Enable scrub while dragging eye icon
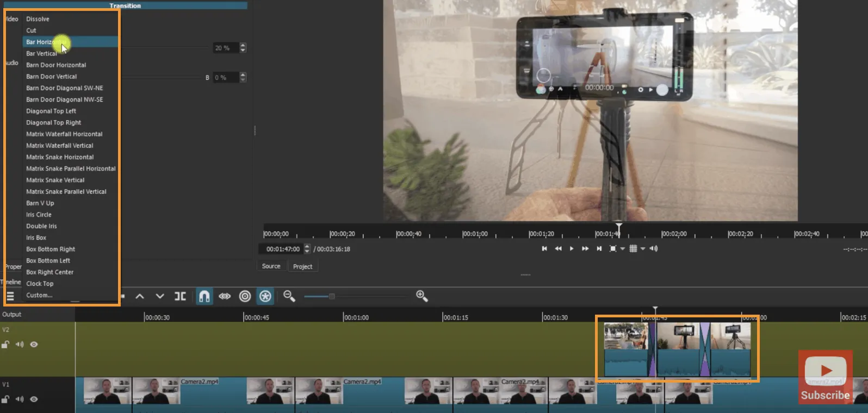Image resolution: width=868 pixels, height=413 pixels. coord(225,296)
